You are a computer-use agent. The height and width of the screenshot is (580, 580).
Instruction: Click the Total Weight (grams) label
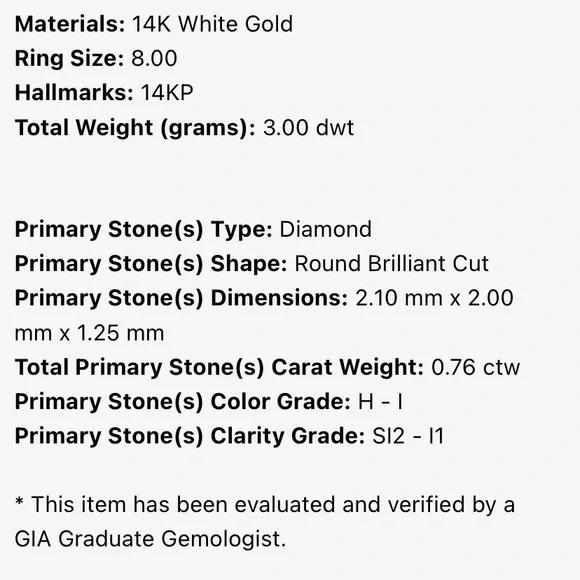click(135, 128)
